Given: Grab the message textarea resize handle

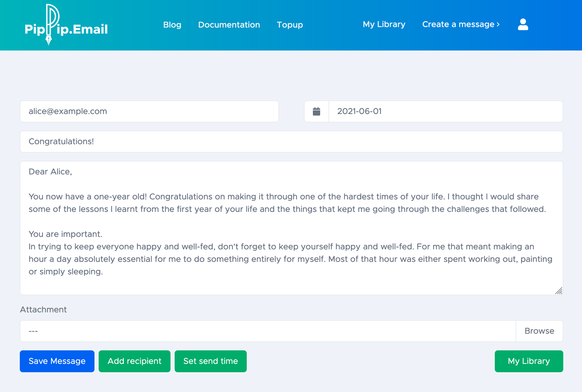Looking at the screenshot, I should pyautogui.click(x=559, y=291).
